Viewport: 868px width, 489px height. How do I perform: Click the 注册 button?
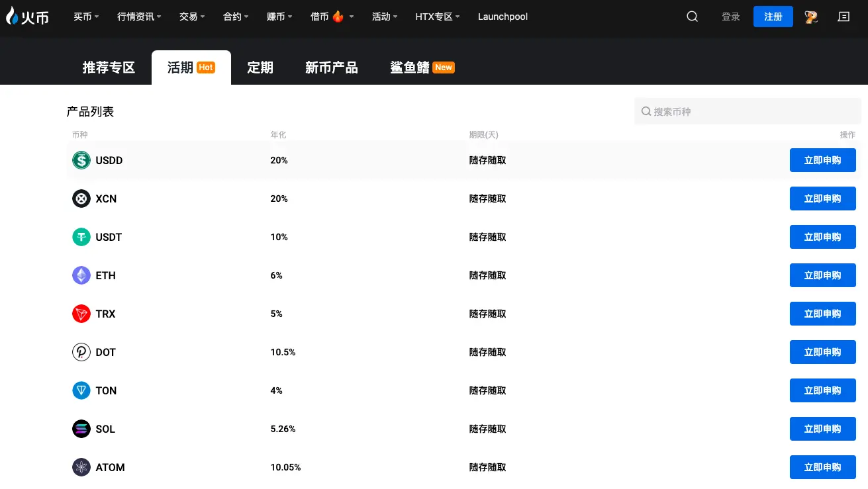coord(773,17)
